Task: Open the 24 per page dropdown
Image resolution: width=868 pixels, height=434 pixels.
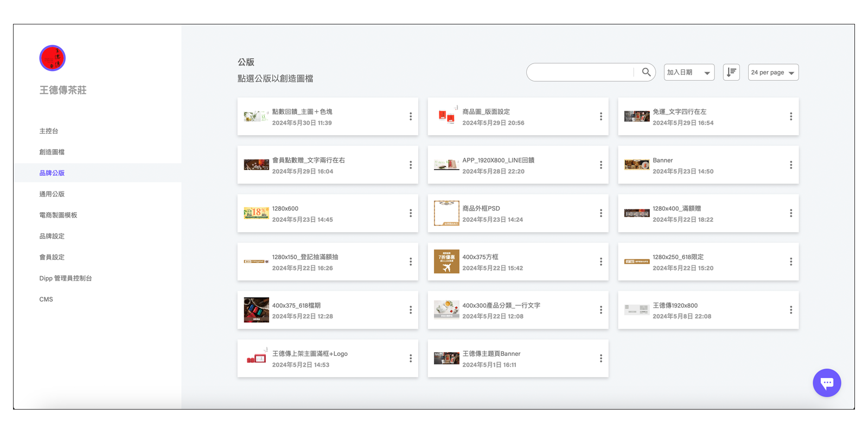Action: pyautogui.click(x=773, y=72)
